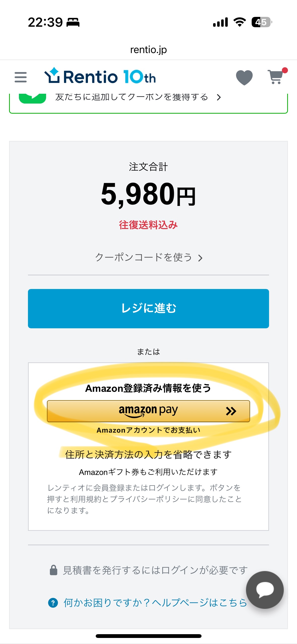This screenshot has width=297, height=644.
Task: Tap the iOS home indicator bar
Action: [148, 636]
